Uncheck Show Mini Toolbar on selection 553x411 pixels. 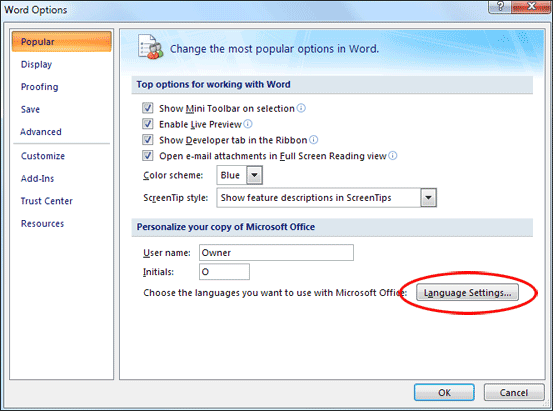(147, 108)
